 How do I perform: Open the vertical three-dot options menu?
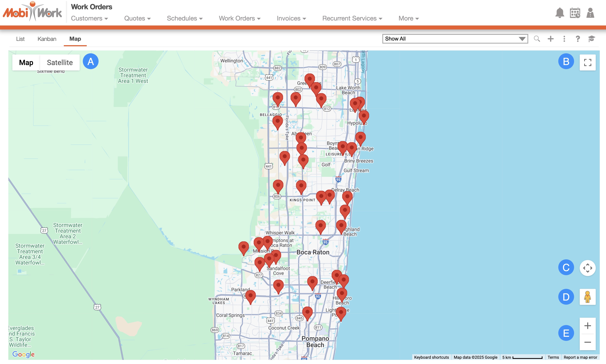[x=564, y=39]
